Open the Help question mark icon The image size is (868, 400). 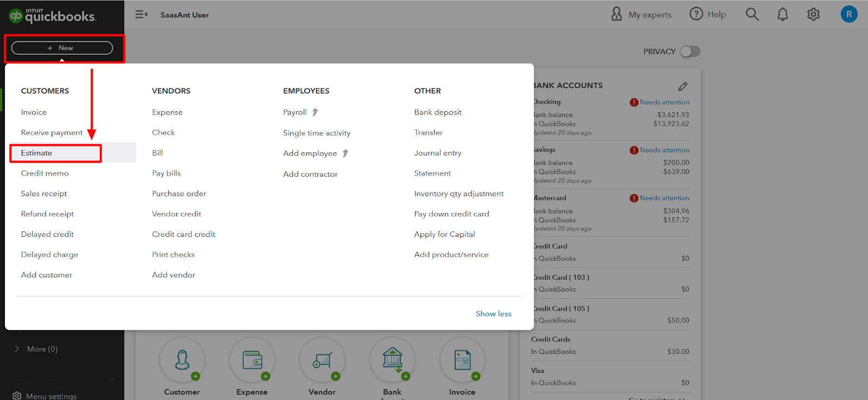pos(696,14)
